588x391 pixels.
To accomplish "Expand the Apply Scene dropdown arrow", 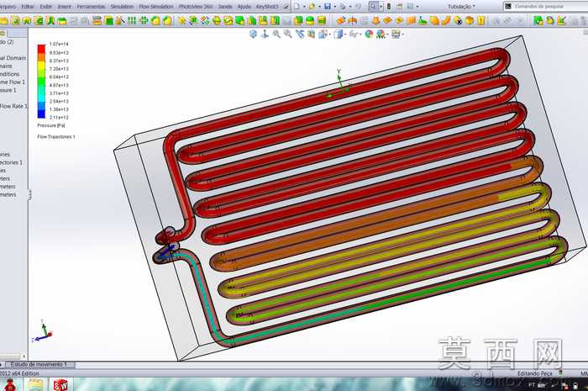I will [386, 34].
